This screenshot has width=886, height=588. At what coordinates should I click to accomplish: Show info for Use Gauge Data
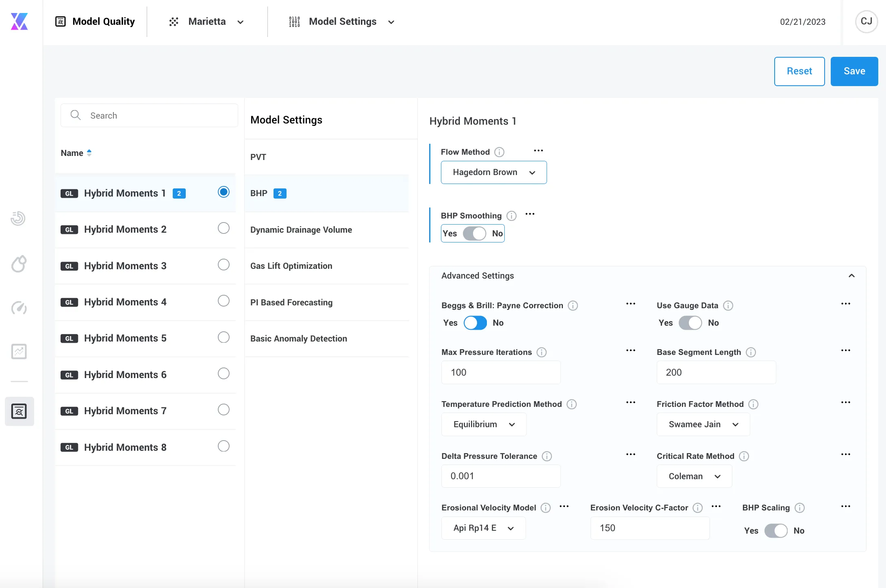tap(728, 306)
